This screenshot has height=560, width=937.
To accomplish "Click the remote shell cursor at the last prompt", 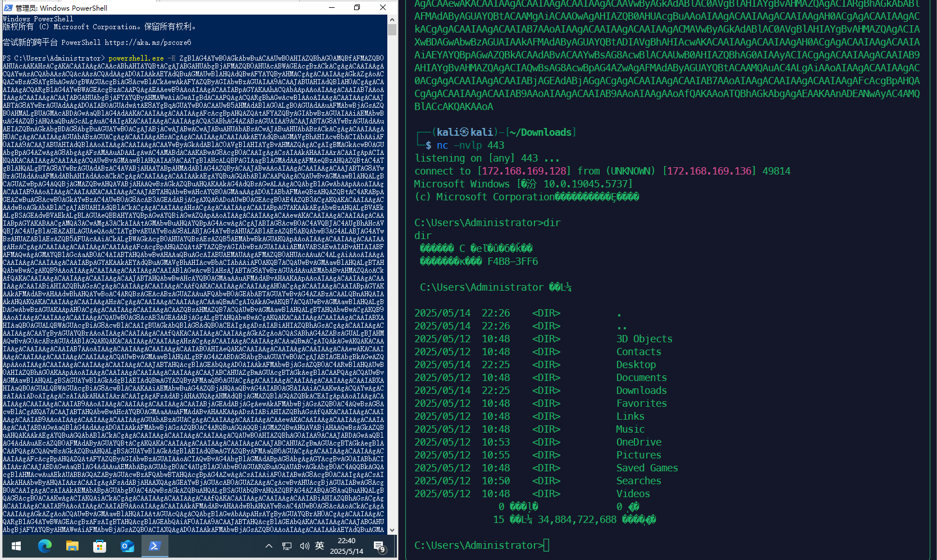I will (x=546, y=545).
